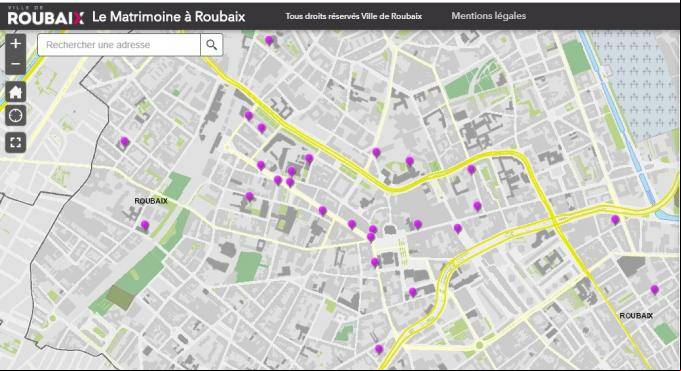Select purple marker below the ROUBAIX label
Image resolution: width=681 pixels, height=371 pixels.
coord(145,225)
